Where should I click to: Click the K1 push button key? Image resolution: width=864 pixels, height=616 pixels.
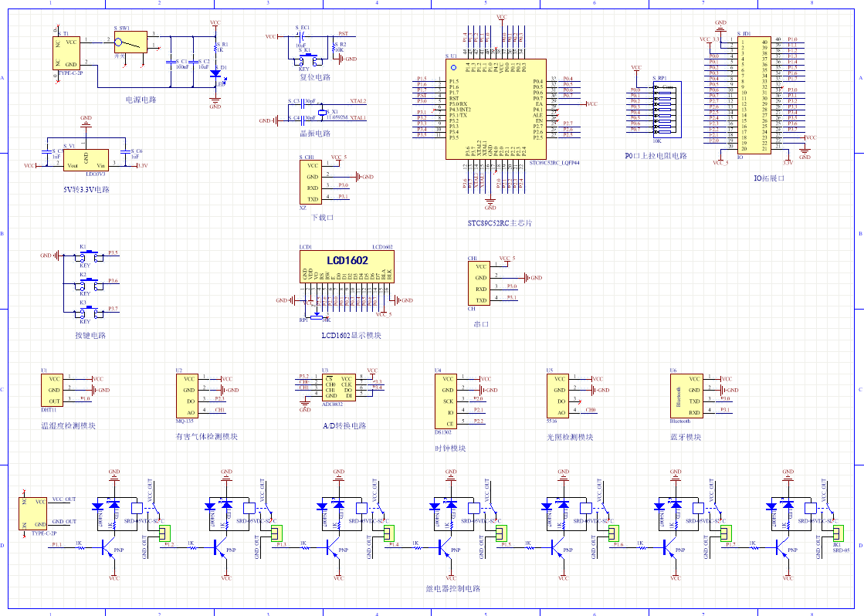coord(89,255)
